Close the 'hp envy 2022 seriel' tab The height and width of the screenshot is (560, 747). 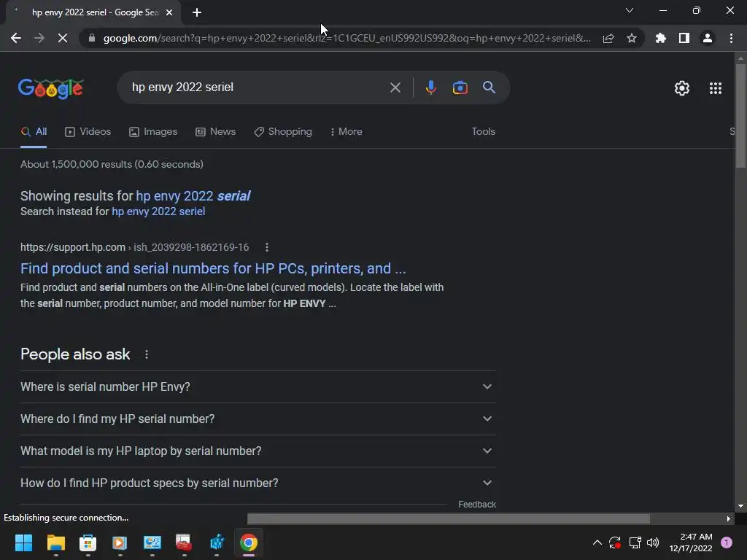[x=169, y=13]
